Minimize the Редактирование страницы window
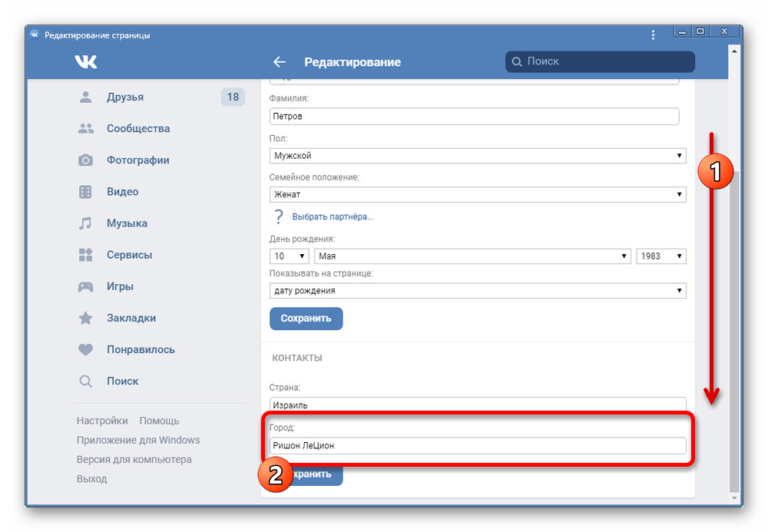This screenshot has width=768, height=532. (682, 31)
